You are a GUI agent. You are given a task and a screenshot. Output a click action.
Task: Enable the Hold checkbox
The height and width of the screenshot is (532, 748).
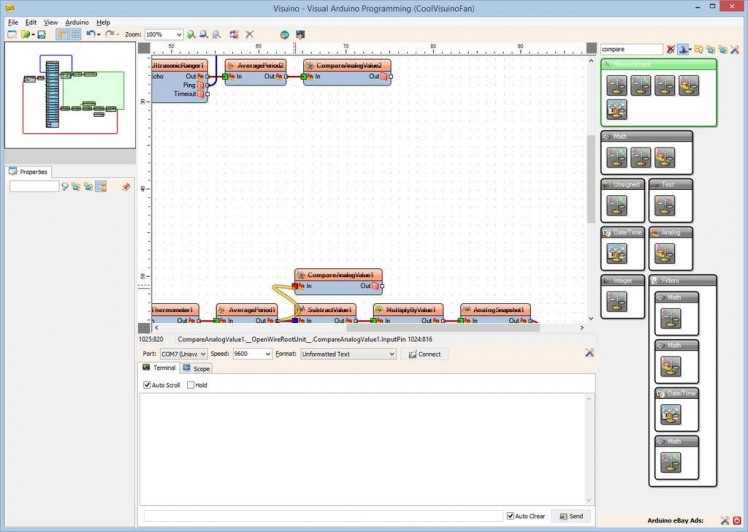pos(191,385)
